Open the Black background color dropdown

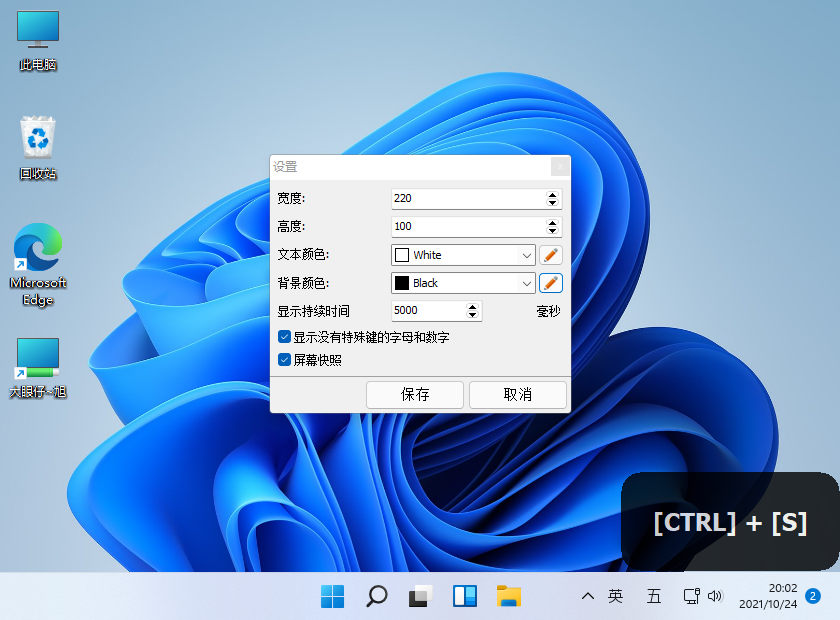click(526, 283)
